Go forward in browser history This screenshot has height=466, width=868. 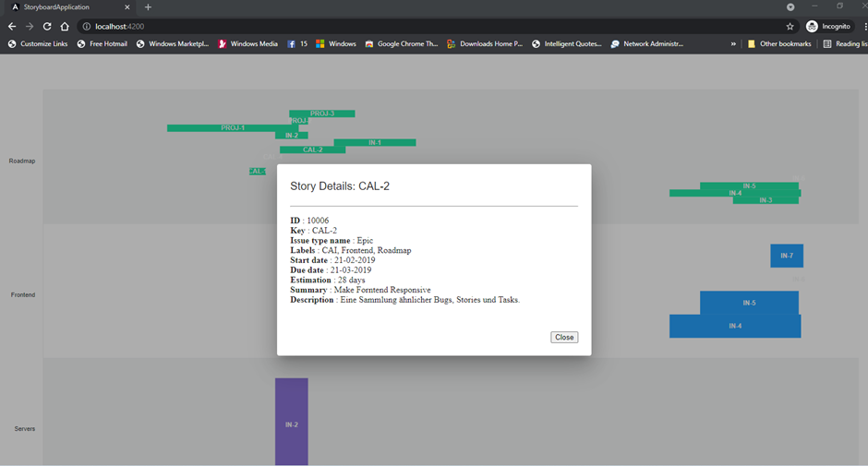click(30, 27)
